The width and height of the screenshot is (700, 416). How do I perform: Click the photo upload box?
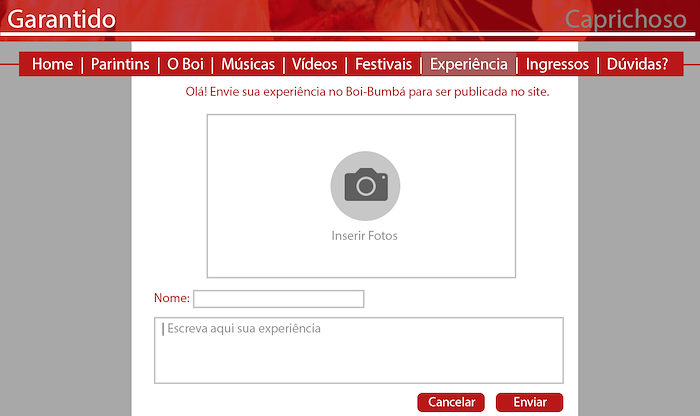coord(361,196)
